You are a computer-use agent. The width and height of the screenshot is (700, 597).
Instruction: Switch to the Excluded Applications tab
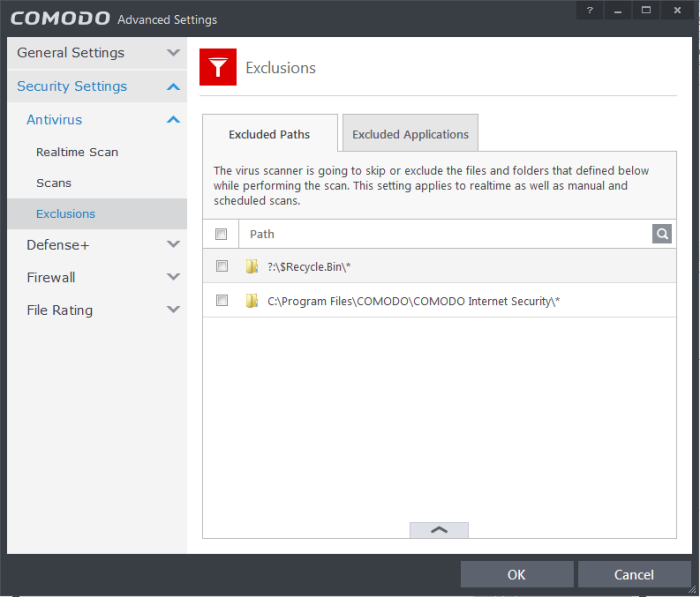click(x=410, y=134)
